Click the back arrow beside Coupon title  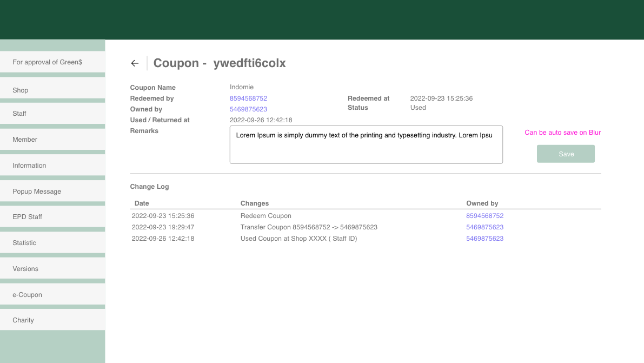click(135, 63)
